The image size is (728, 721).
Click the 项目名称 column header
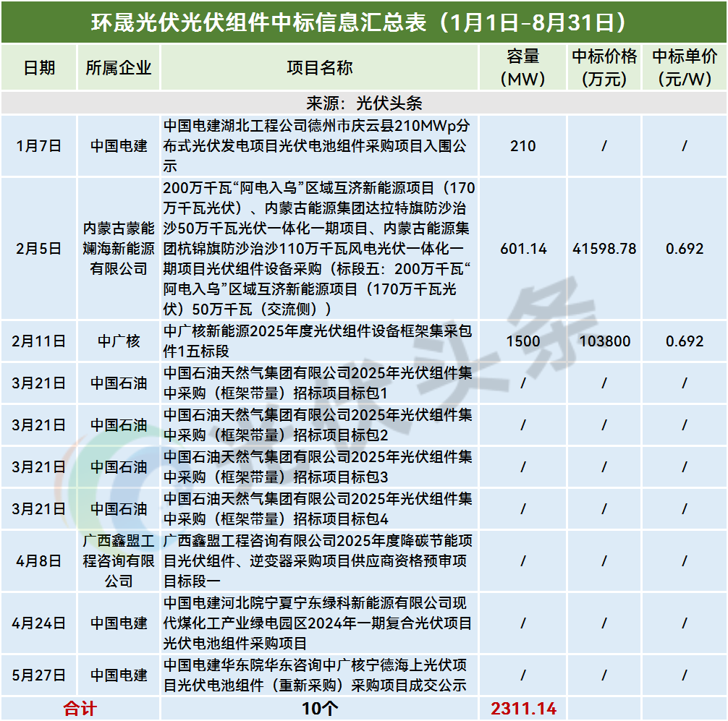319,68
